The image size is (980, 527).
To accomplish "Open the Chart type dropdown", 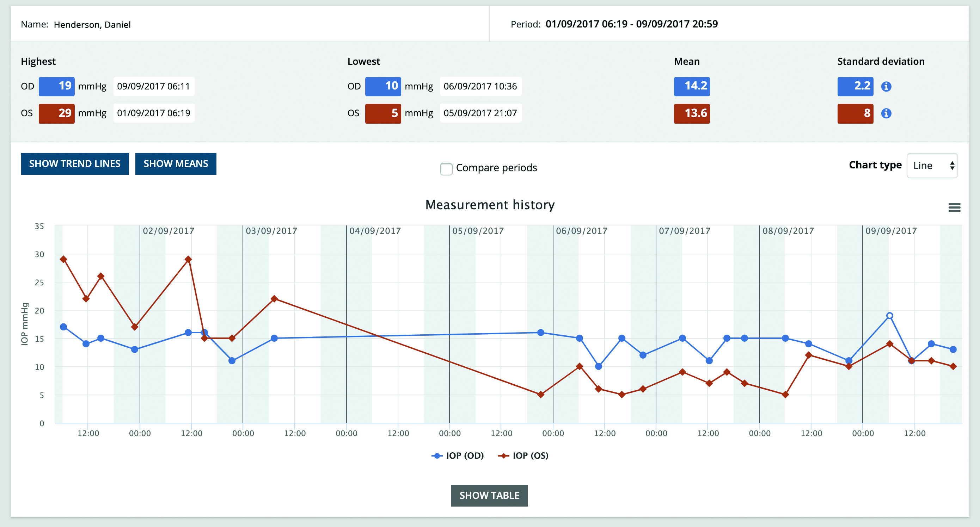I will tap(932, 166).
